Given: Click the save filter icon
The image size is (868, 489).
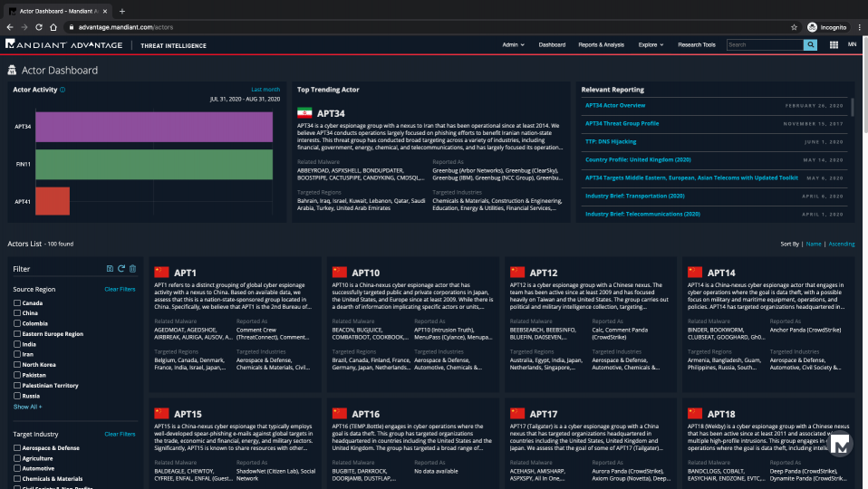Looking at the screenshot, I should pyautogui.click(x=110, y=268).
